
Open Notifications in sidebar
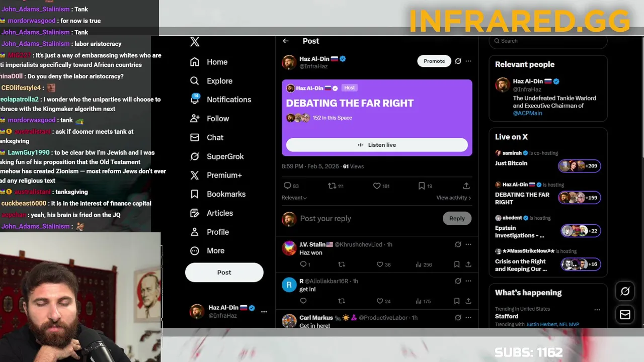pyautogui.click(x=220, y=100)
